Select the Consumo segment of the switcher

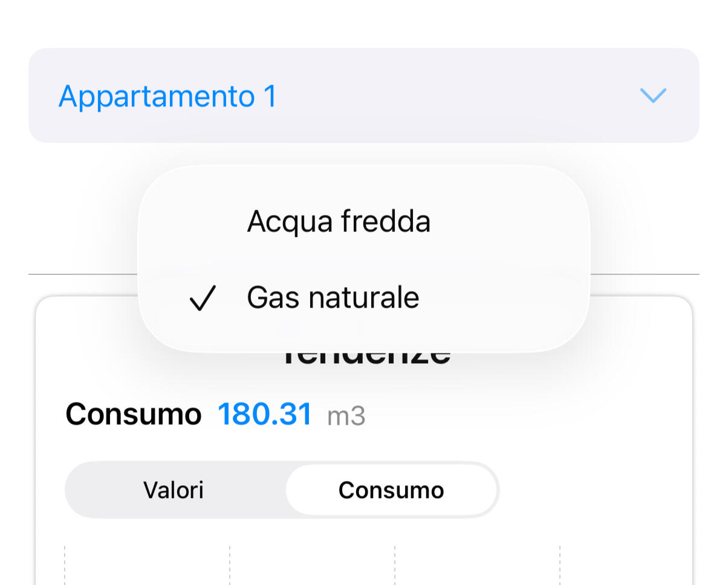(x=391, y=490)
